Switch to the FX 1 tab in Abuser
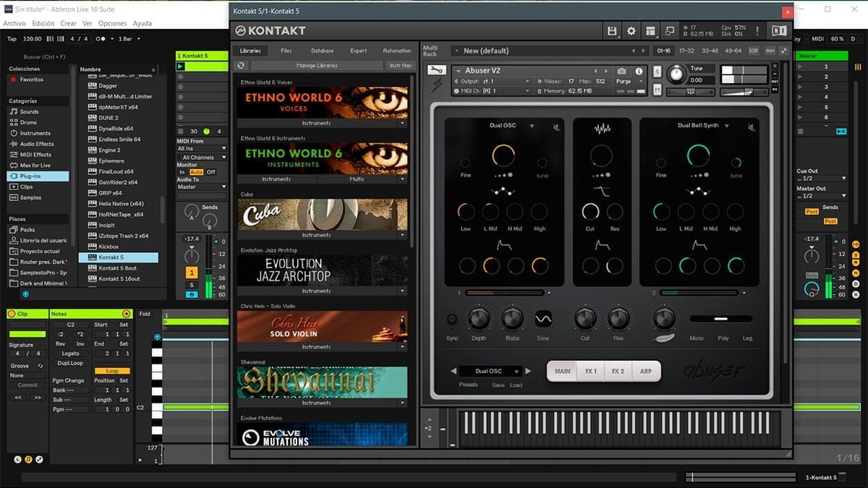 tap(591, 372)
